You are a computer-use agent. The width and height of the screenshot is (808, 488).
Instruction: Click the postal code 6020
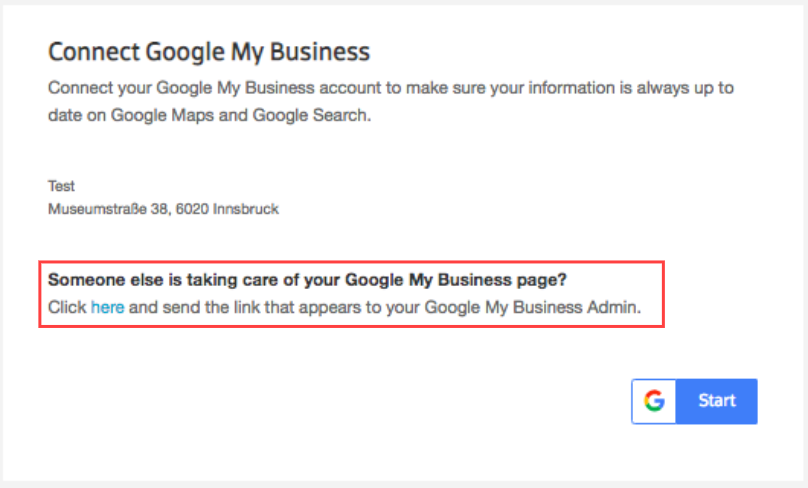(190, 209)
